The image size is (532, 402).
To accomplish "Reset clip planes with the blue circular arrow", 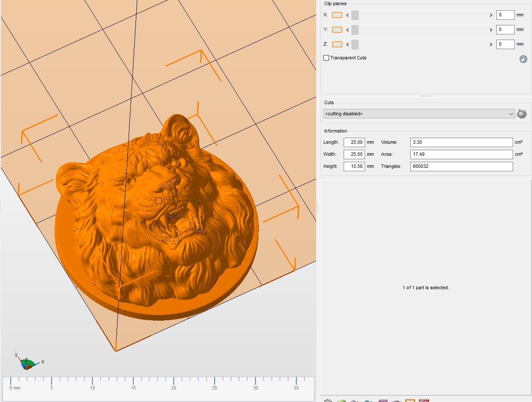I will 523,59.
